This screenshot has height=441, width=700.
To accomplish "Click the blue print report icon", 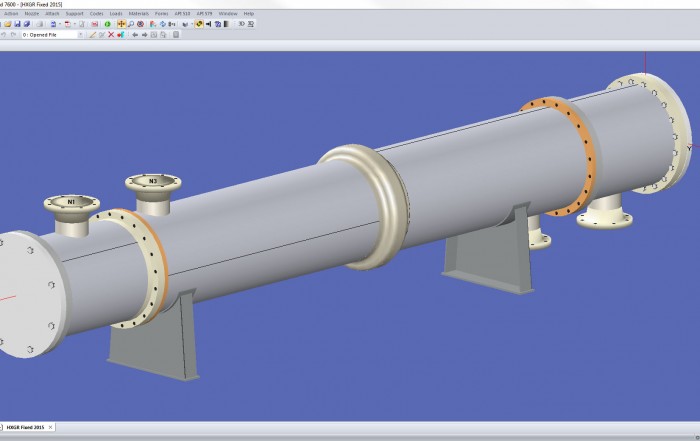I will [53, 24].
